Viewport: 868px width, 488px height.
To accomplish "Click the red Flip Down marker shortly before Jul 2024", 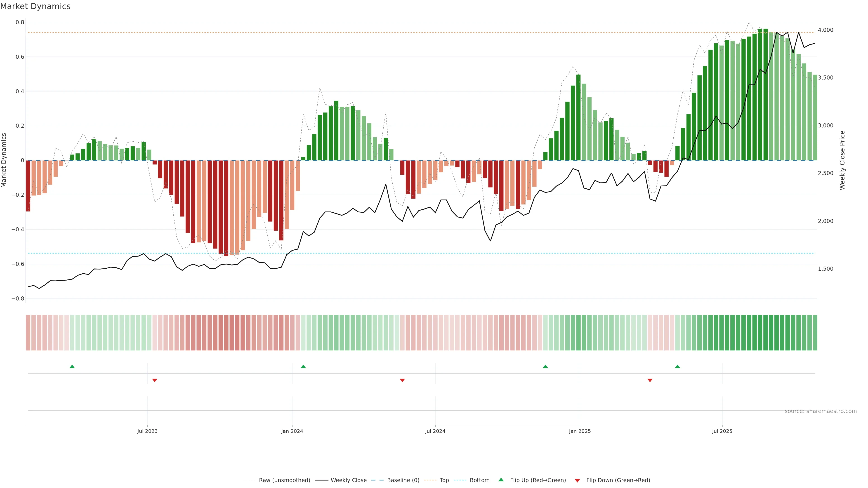I will 402,380.
